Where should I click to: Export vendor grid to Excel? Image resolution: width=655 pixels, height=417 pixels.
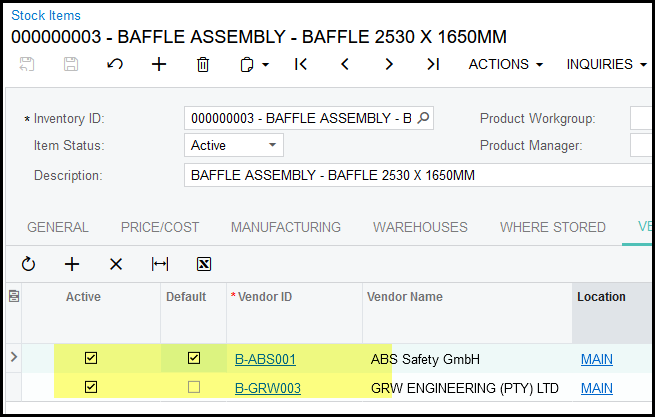204,264
